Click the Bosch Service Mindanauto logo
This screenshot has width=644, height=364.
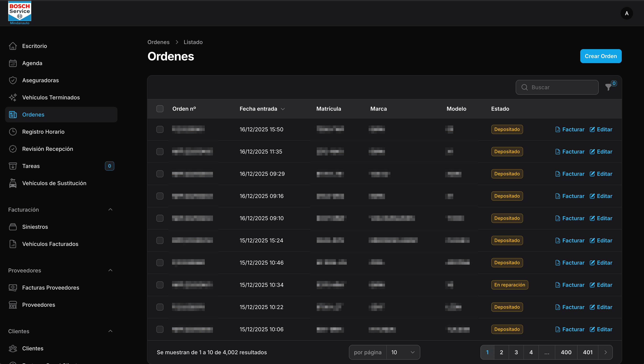20,13
